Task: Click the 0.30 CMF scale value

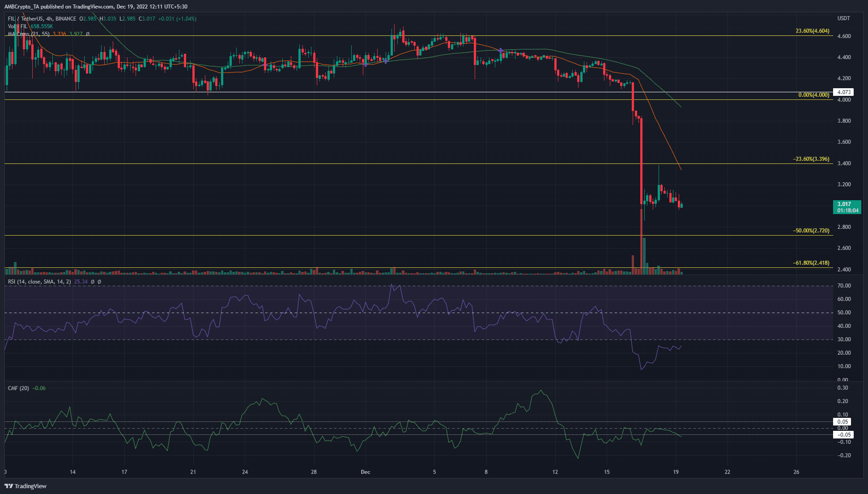Action: click(x=843, y=388)
